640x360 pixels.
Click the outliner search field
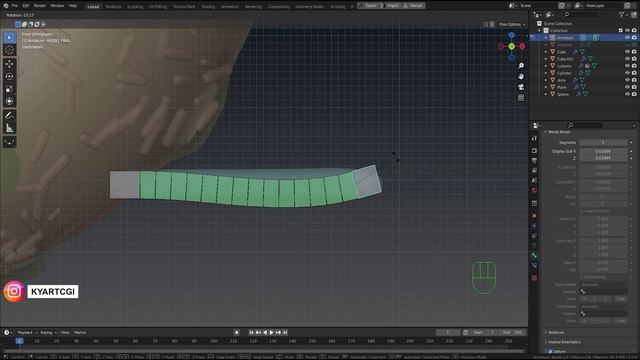coord(580,15)
